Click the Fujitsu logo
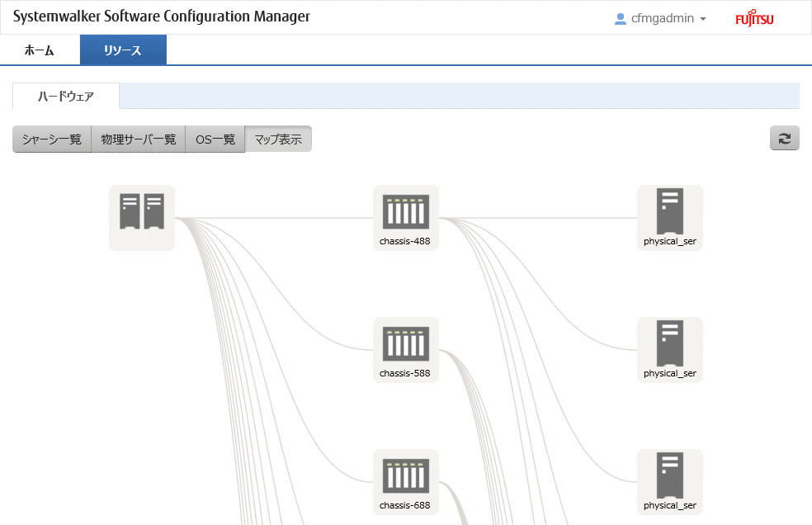 coord(754,19)
